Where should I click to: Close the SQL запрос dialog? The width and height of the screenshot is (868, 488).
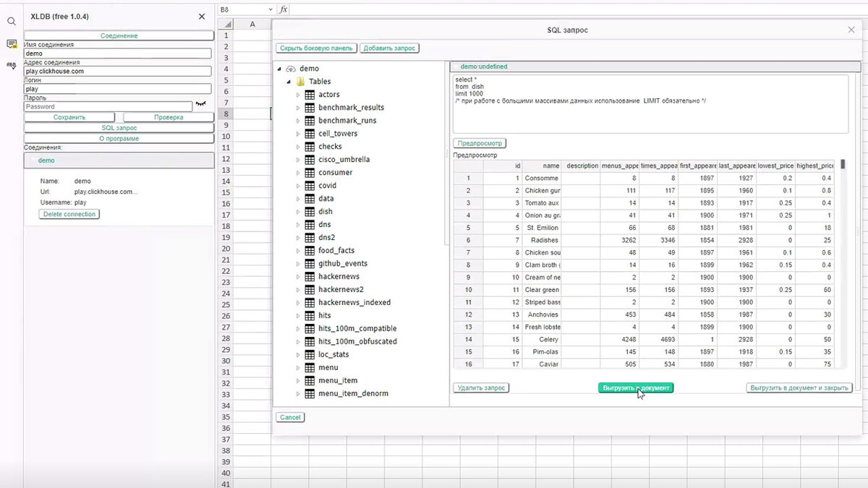pos(851,30)
